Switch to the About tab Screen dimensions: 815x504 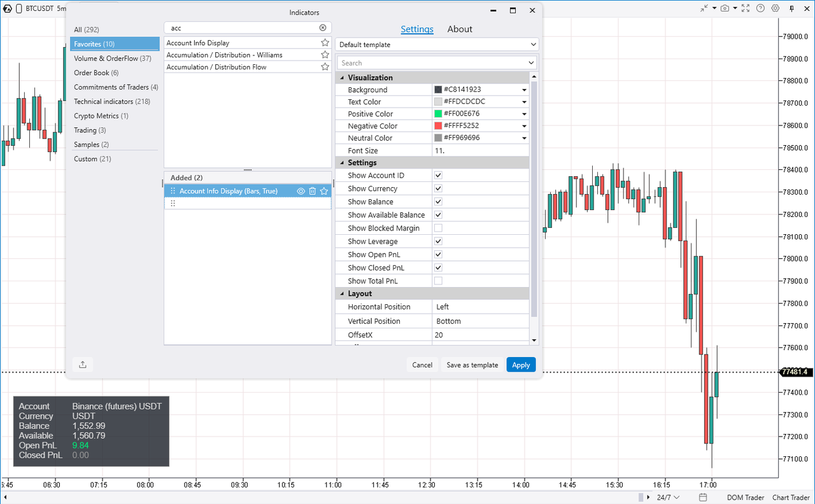pyautogui.click(x=459, y=29)
